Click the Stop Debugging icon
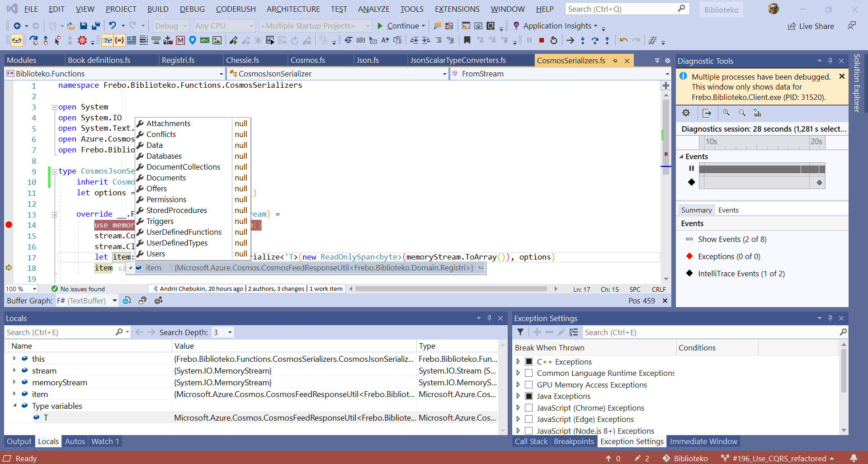Viewport: 868px width, 464px height. point(542,40)
